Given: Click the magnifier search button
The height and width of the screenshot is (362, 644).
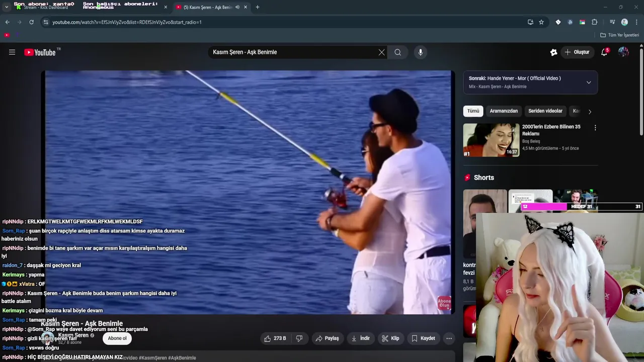Looking at the screenshot, I should [x=397, y=52].
